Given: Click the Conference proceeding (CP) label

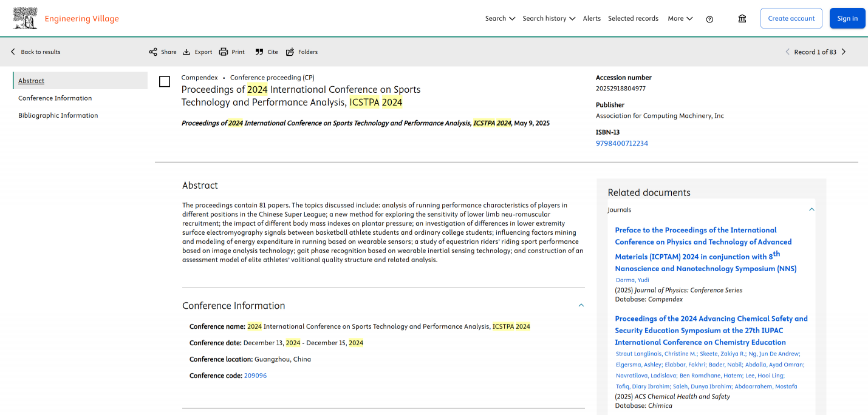Looking at the screenshot, I should click(x=272, y=78).
